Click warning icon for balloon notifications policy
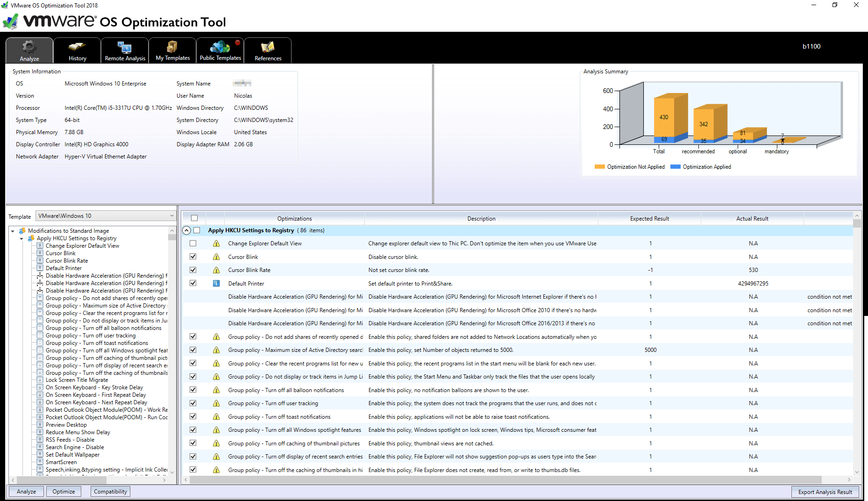Viewport: 868px width, 501px height. 216,390
